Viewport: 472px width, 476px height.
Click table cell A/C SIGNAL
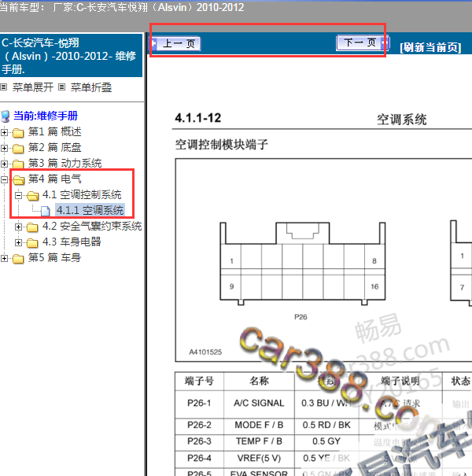[259, 403]
